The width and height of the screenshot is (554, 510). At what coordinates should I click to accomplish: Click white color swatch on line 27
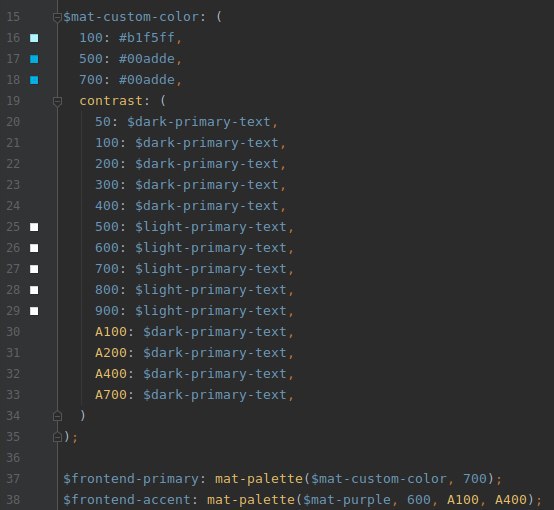[34, 269]
